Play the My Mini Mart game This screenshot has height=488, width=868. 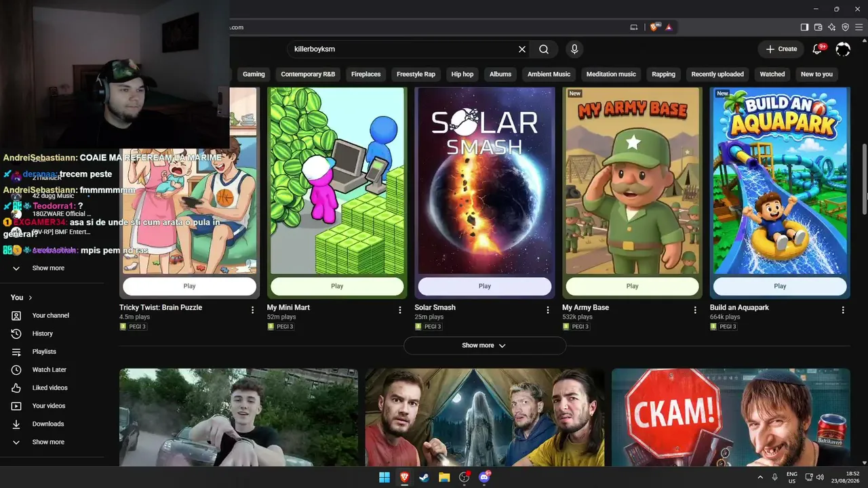(x=337, y=286)
